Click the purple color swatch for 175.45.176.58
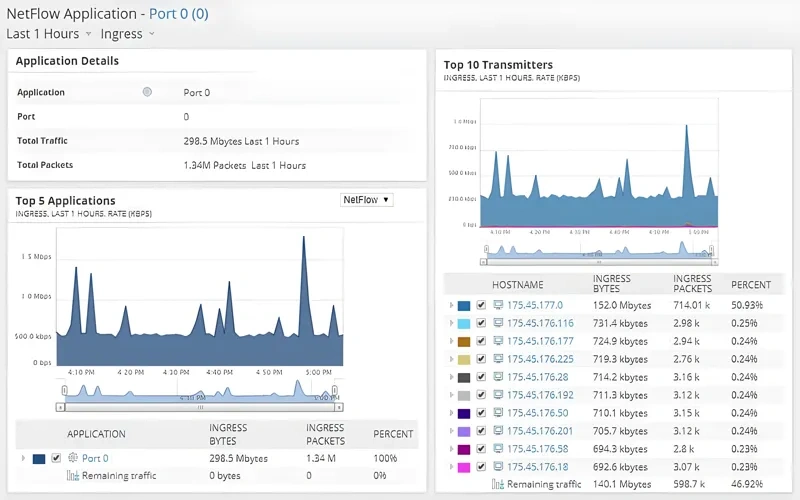 tap(464, 449)
